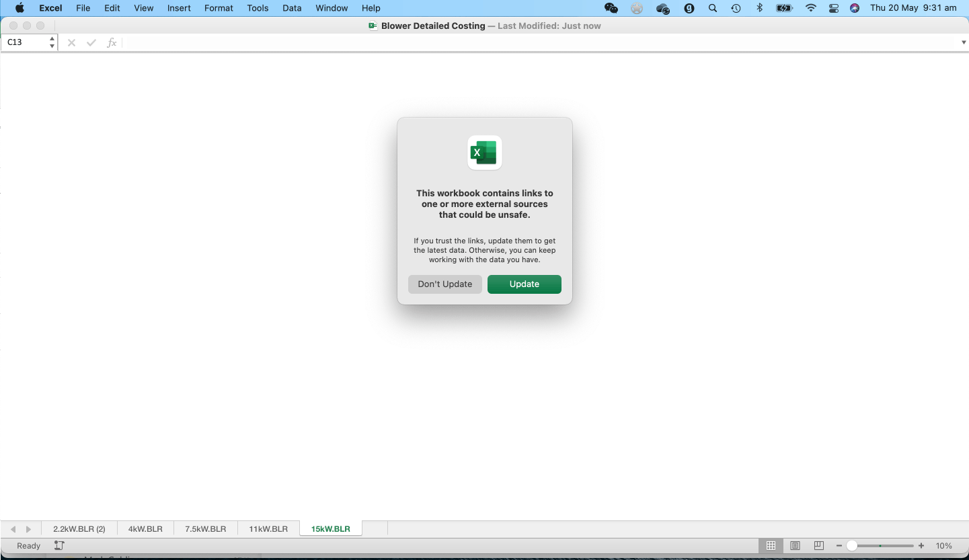969x560 pixels.
Task: Open the Data menu
Action: coord(292,8)
